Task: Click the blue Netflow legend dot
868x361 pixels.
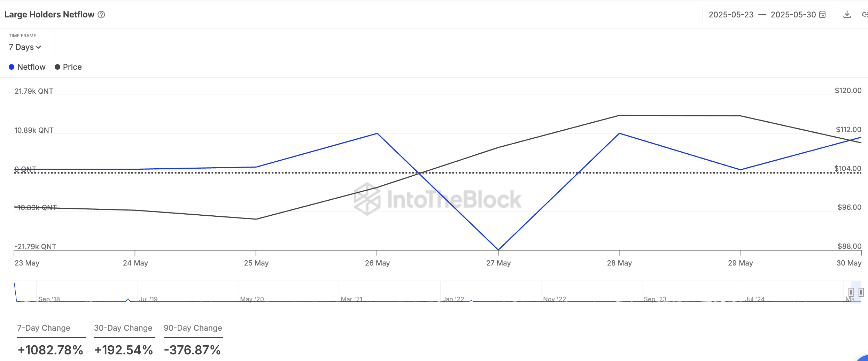Action: [x=12, y=67]
